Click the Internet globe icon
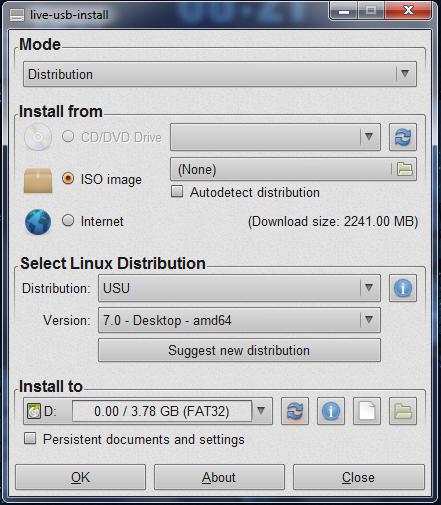 pos(38,222)
